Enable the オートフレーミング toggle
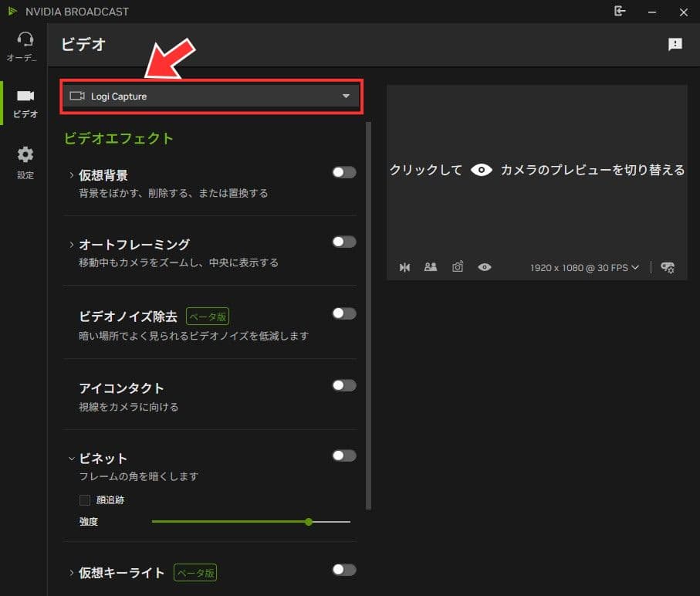Image resolution: width=700 pixels, height=596 pixels. point(344,242)
